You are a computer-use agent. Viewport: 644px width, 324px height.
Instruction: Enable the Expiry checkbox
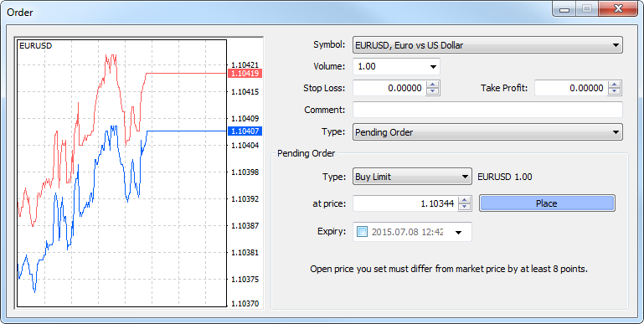point(362,232)
